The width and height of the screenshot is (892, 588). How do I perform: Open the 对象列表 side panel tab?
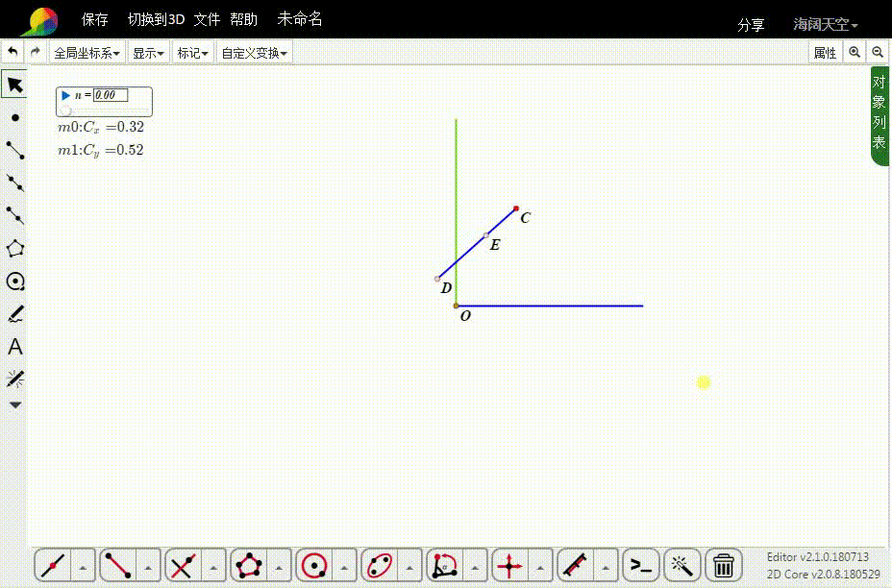click(879, 116)
